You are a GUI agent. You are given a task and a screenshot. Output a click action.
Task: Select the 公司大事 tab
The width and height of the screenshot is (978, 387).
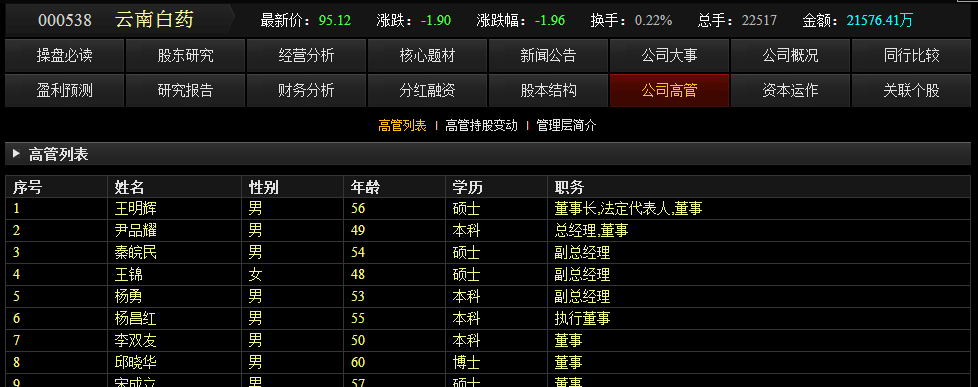(669, 56)
